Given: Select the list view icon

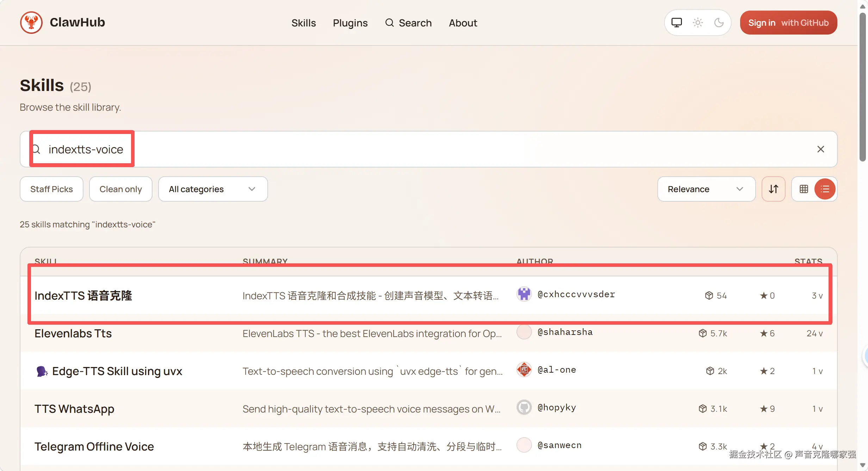Looking at the screenshot, I should pyautogui.click(x=825, y=189).
